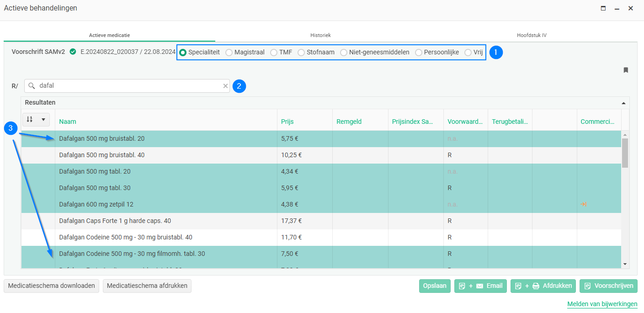Collapse the Resultaten panel

[x=623, y=103]
